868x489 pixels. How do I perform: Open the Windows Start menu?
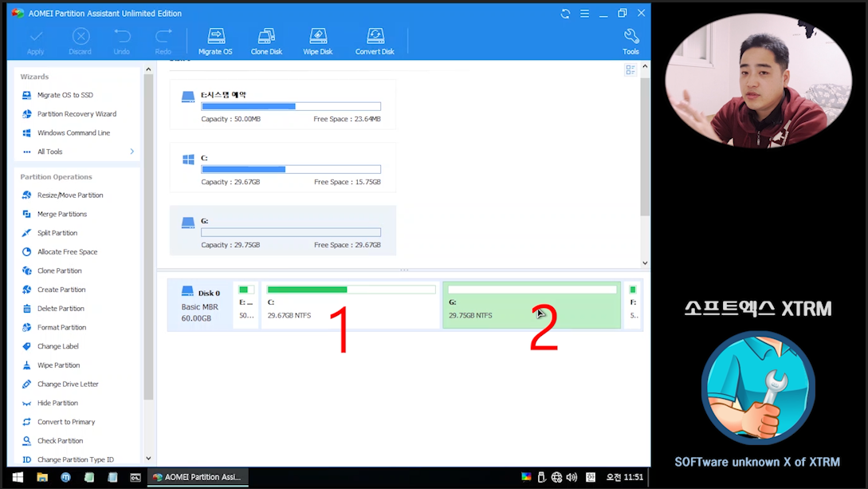coord(18,477)
